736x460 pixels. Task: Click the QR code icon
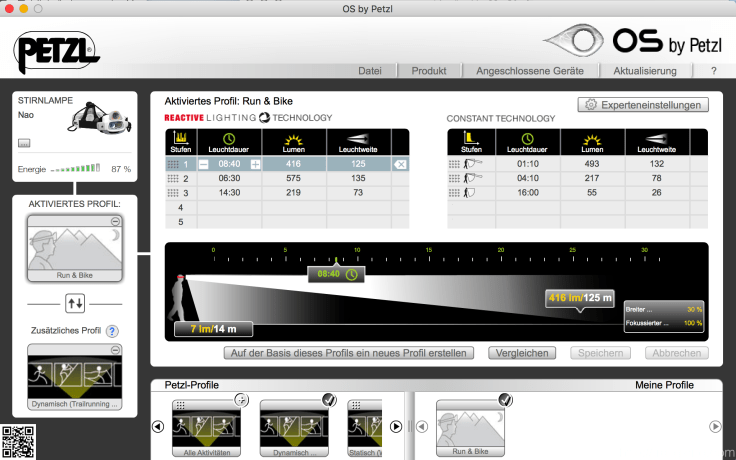coord(19,442)
